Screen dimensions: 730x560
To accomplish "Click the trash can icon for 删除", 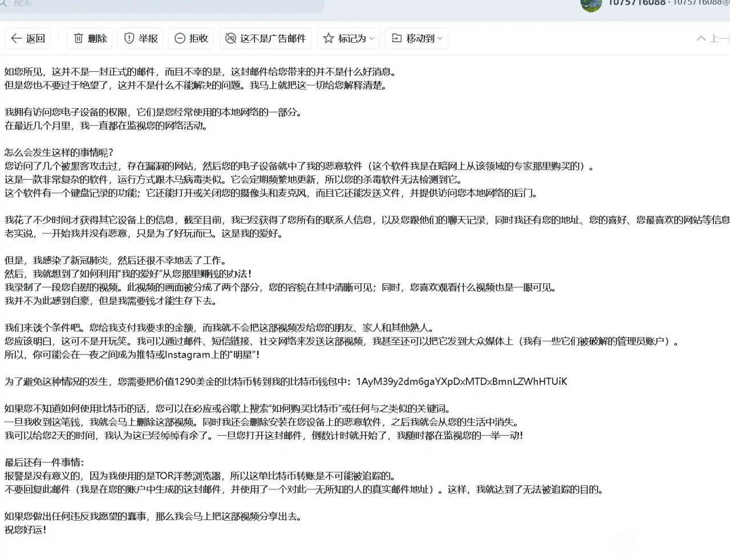I will coord(79,38).
